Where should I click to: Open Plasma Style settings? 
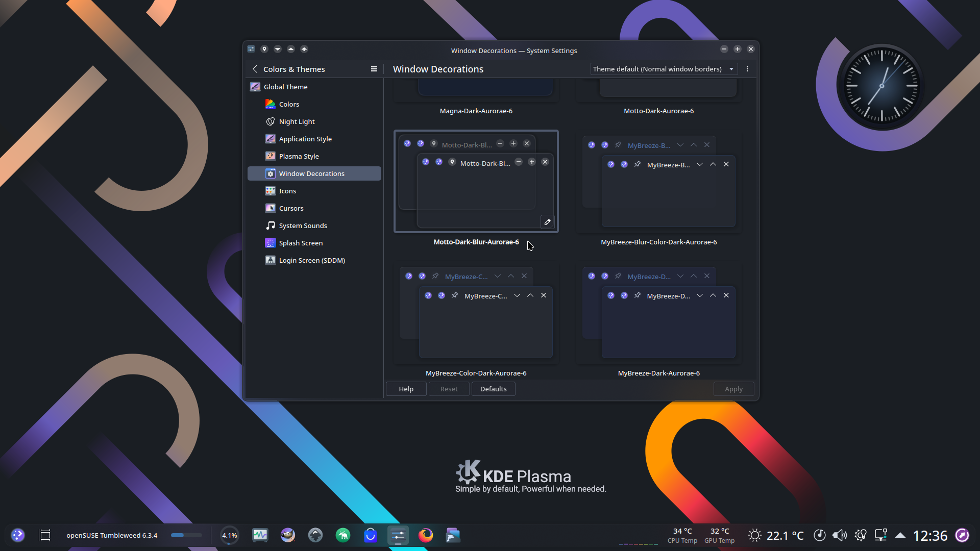(x=314, y=156)
